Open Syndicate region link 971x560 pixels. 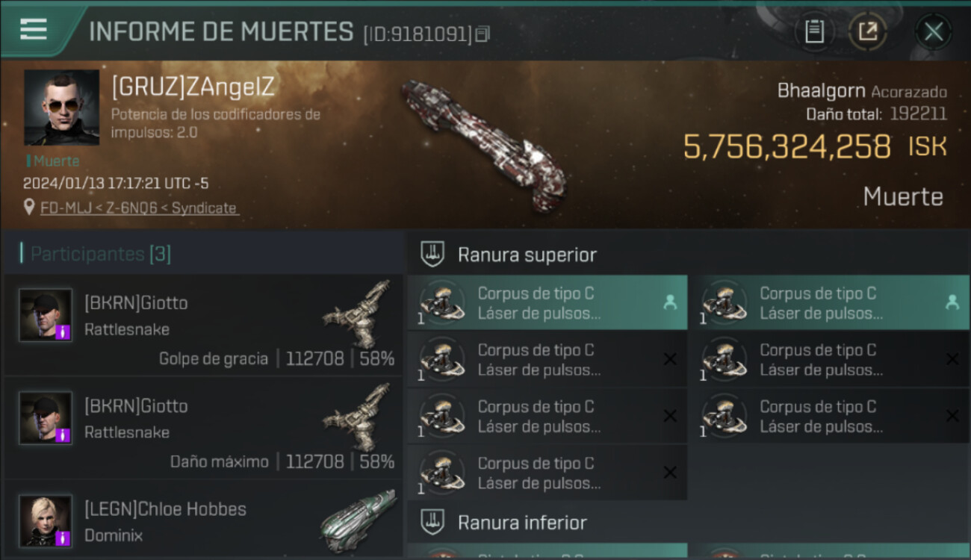pos(204,208)
